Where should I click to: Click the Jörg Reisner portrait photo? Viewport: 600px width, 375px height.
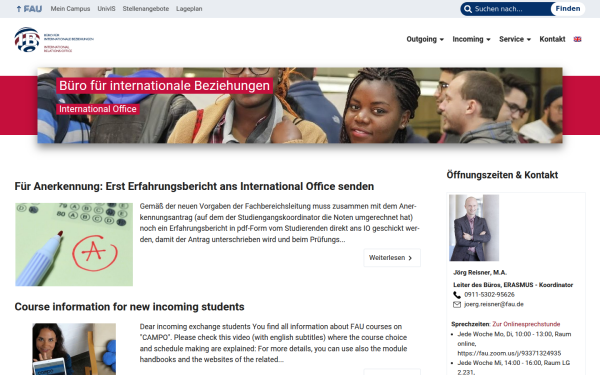pyautogui.click(x=474, y=228)
